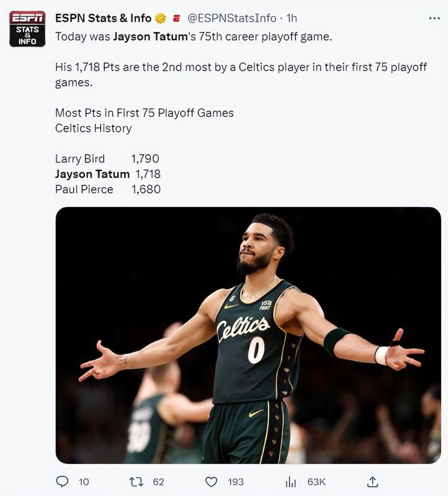Click the gold verified badge

point(161,19)
